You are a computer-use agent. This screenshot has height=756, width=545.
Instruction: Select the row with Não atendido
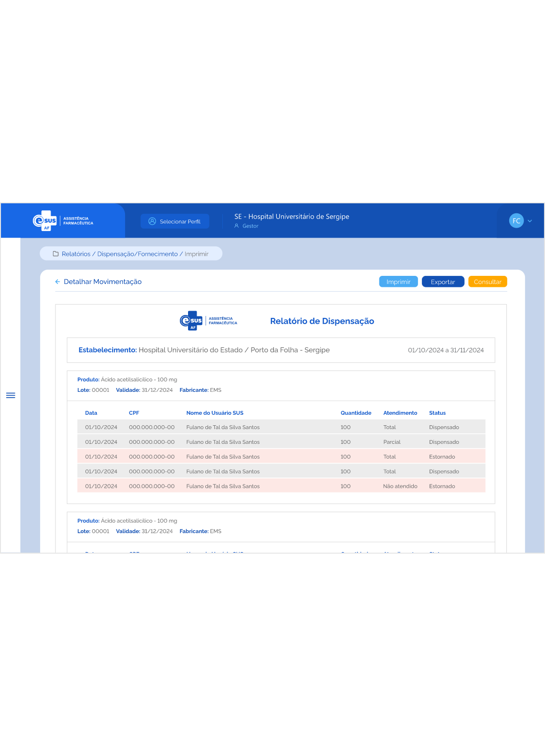point(281,486)
